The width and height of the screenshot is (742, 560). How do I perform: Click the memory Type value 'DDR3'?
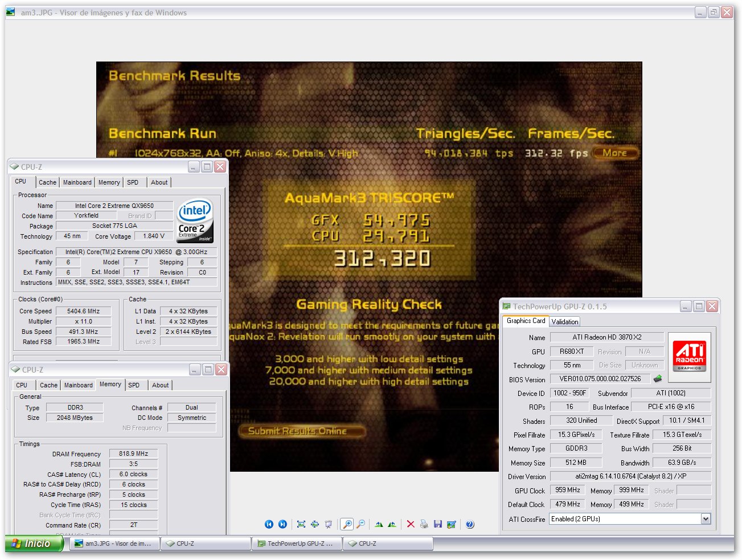coord(75,407)
